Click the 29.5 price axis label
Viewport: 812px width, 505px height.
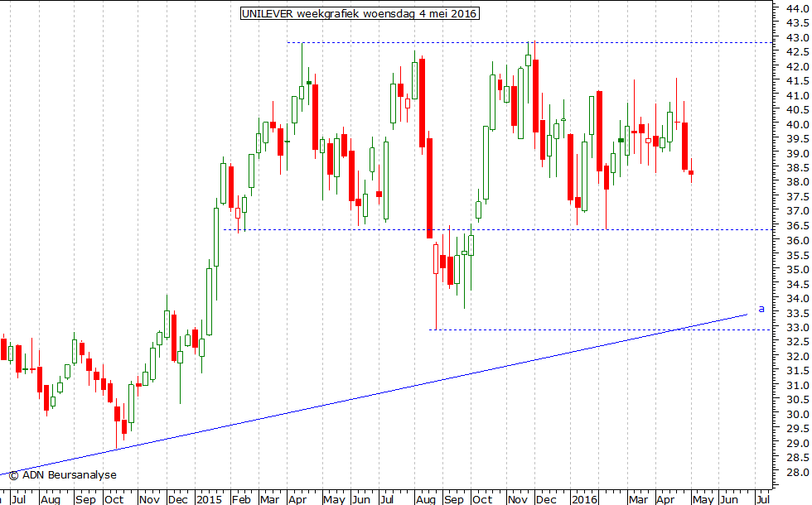[x=797, y=429]
